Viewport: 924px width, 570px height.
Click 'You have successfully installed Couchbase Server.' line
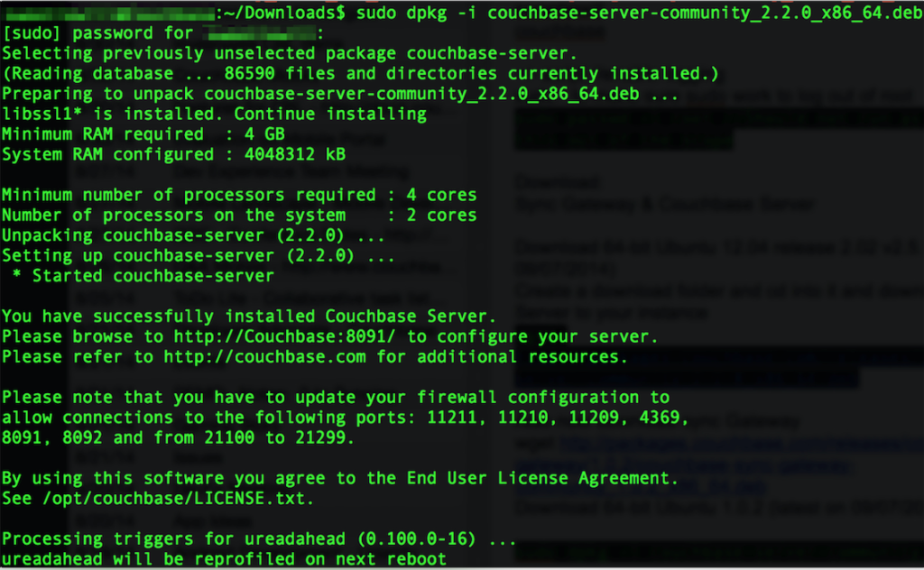tap(249, 317)
